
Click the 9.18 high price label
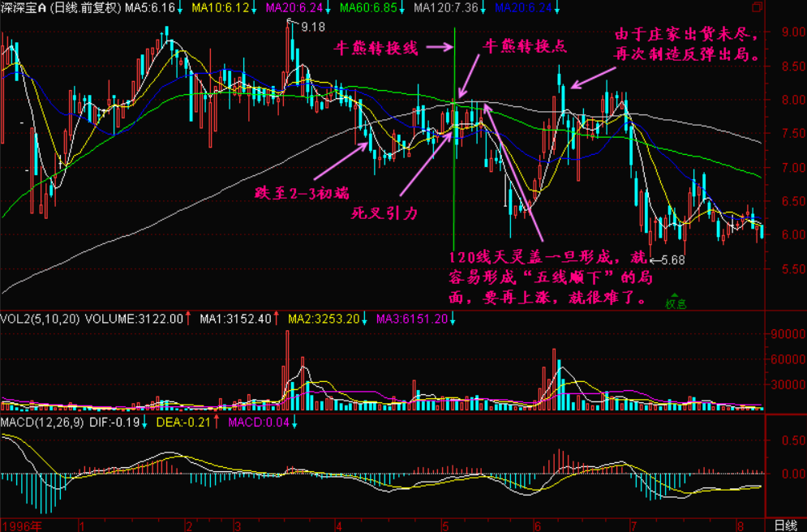pyautogui.click(x=313, y=27)
